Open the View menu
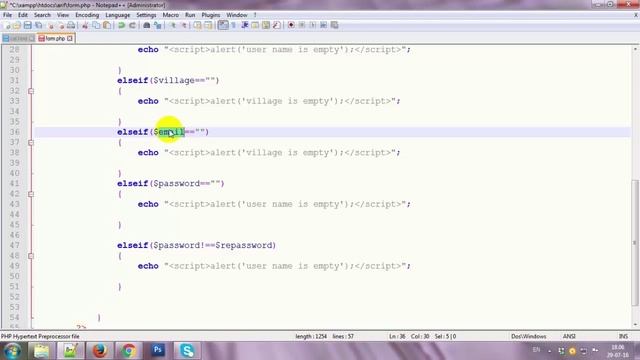The image size is (640, 360). click(x=62, y=15)
